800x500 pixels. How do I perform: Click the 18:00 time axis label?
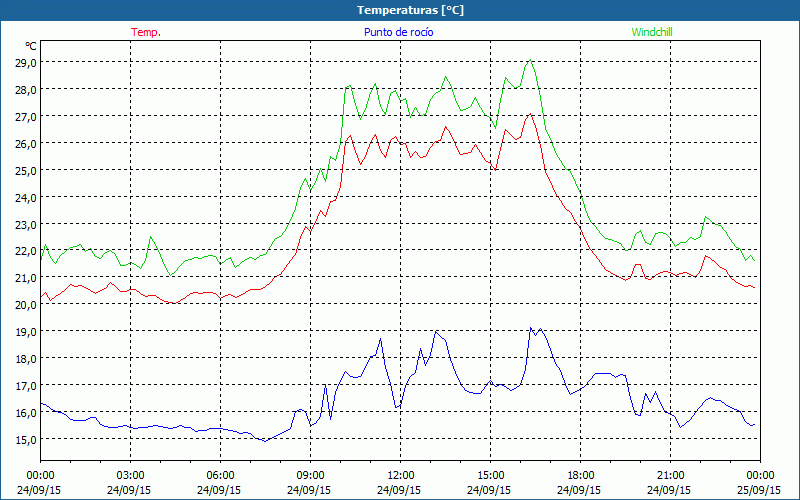click(x=580, y=476)
